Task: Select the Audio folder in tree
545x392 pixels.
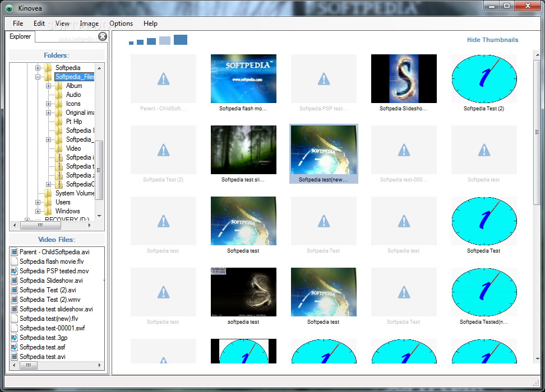Action: click(73, 95)
